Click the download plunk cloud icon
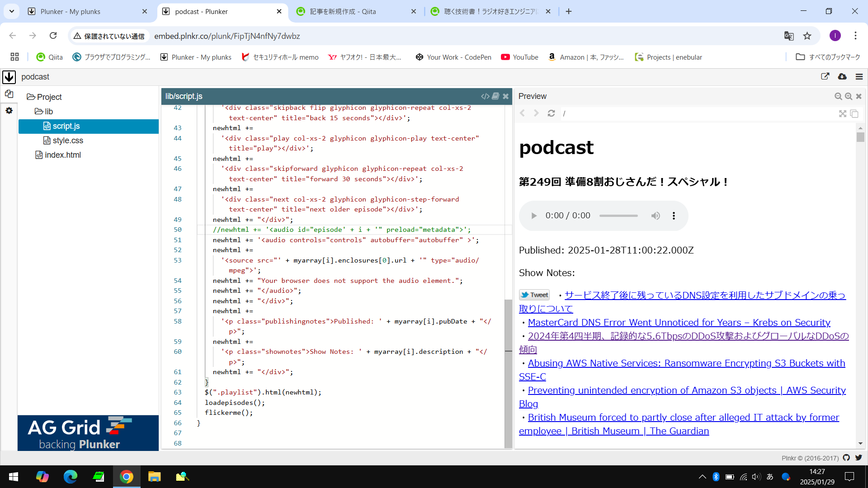The width and height of the screenshot is (868, 488). [842, 77]
